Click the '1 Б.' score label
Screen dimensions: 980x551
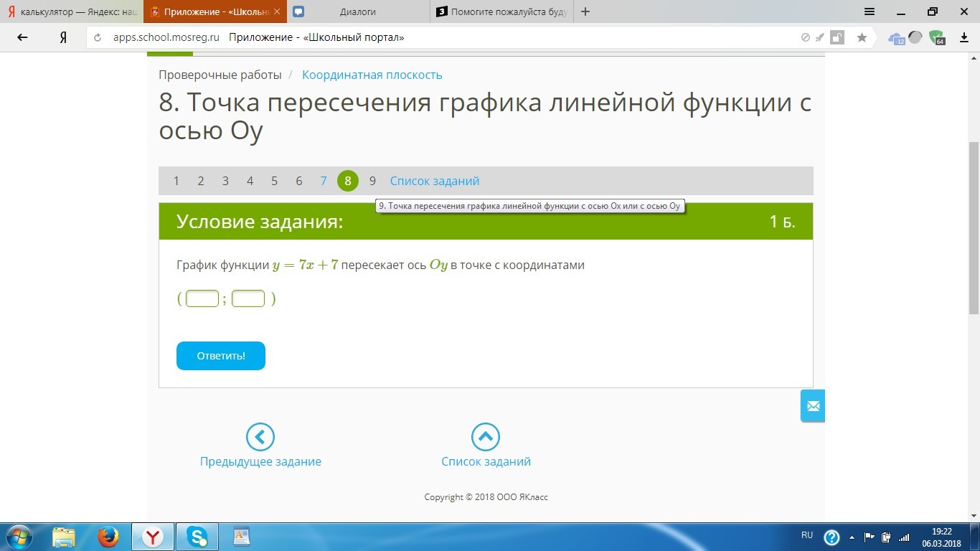pos(782,221)
